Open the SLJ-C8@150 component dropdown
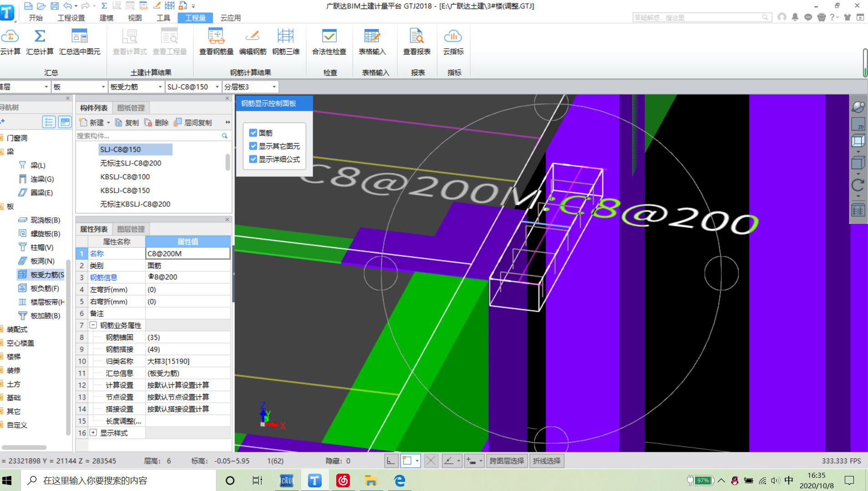This screenshot has width=868, height=491. coord(217,87)
